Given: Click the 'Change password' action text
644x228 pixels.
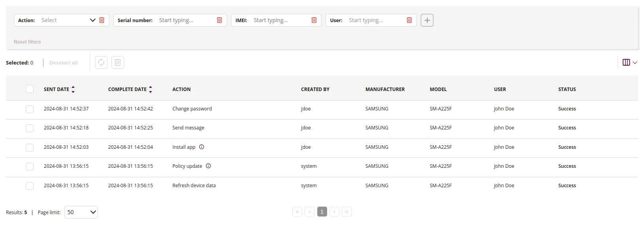Looking at the screenshot, I should pos(192,109).
